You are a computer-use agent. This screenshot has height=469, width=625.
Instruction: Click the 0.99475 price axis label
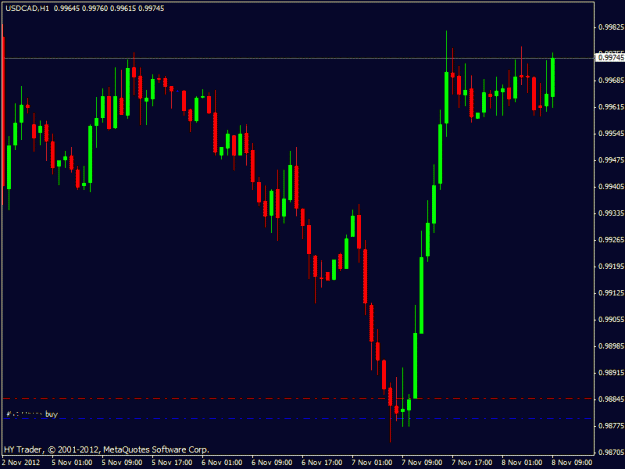(611, 160)
